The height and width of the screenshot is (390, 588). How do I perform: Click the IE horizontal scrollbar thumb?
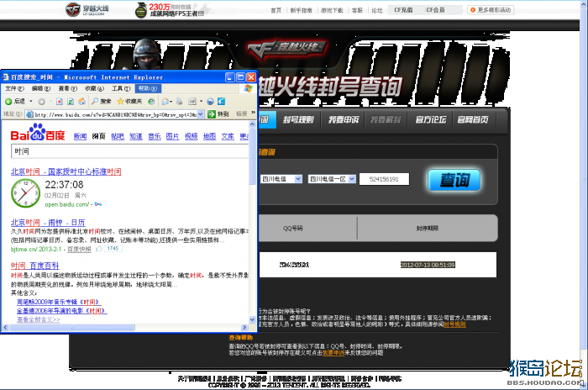[x=72, y=328]
